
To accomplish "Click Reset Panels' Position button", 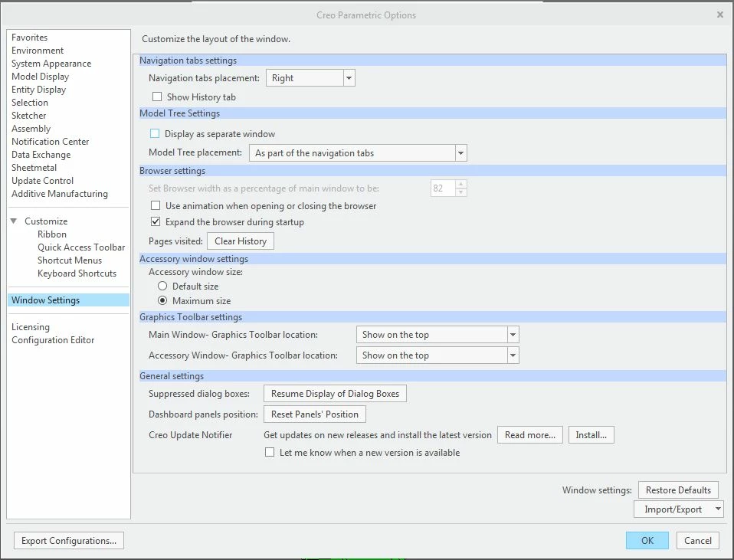I will [x=315, y=414].
